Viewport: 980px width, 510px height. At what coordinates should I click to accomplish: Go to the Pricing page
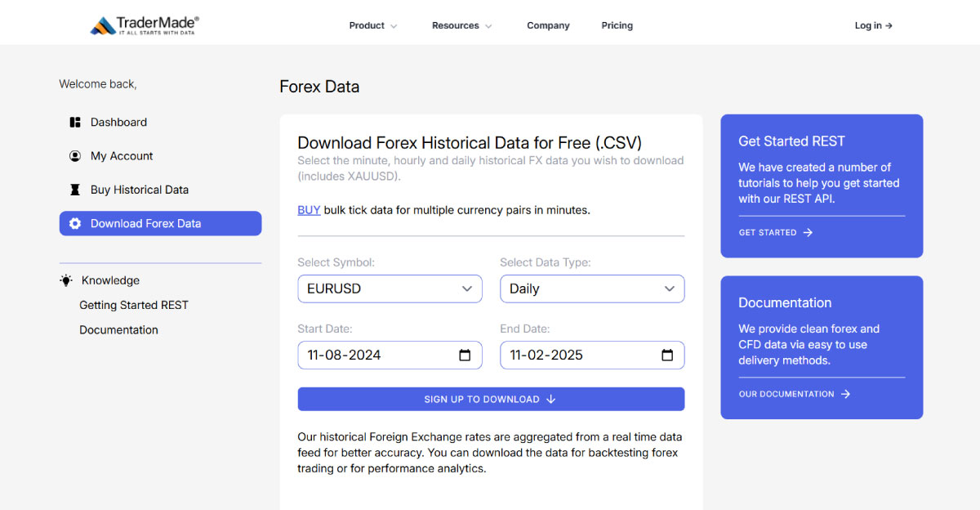coord(617,26)
